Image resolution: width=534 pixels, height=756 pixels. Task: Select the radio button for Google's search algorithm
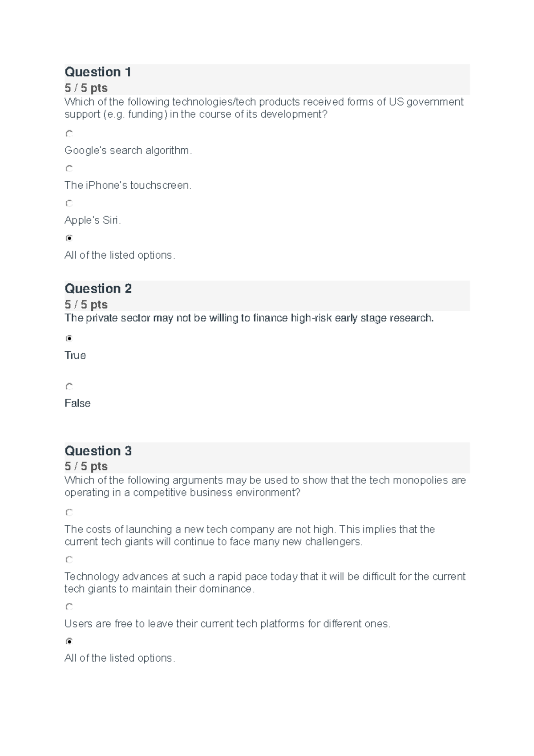tap(69, 134)
